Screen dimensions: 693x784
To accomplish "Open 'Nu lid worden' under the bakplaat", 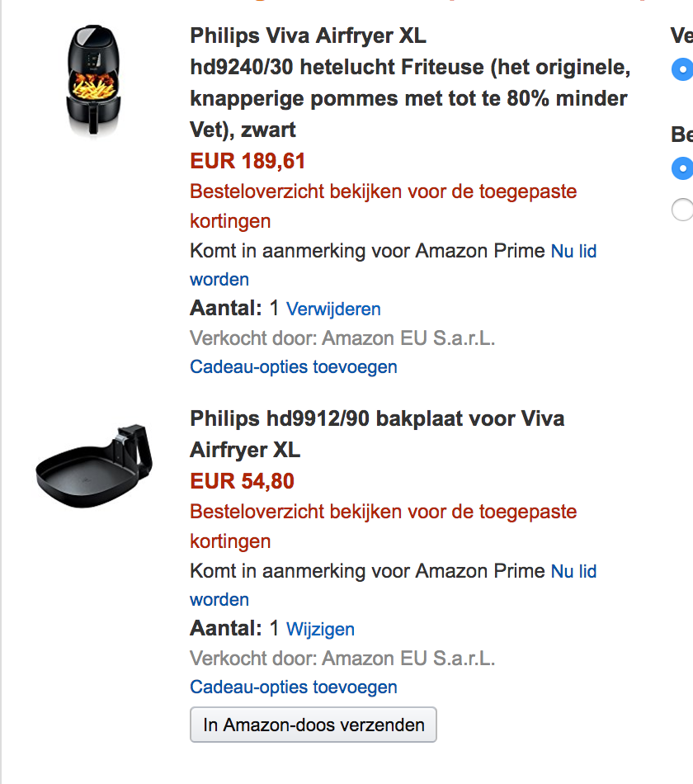I will (x=573, y=571).
